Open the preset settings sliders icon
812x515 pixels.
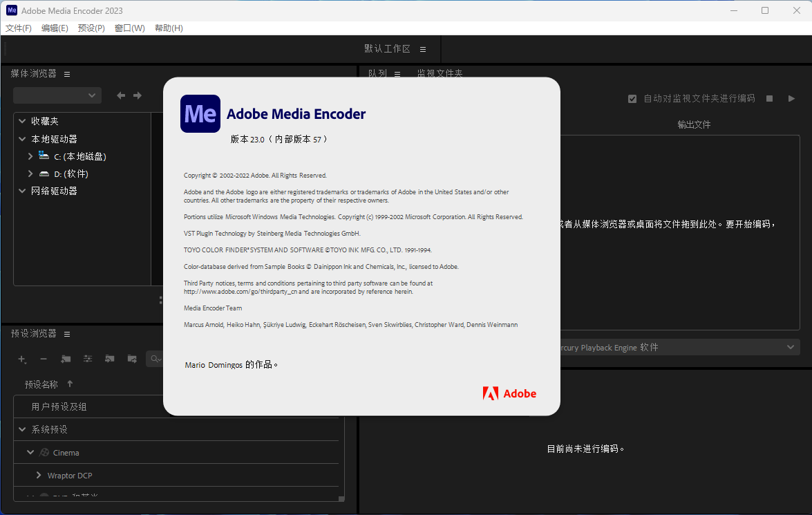(x=88, y=359)
